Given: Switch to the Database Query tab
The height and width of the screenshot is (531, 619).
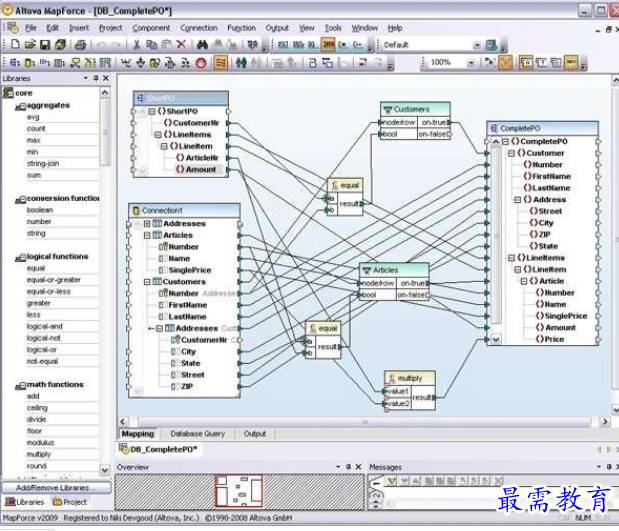Looking at the screenshot, I should point(197,434).
